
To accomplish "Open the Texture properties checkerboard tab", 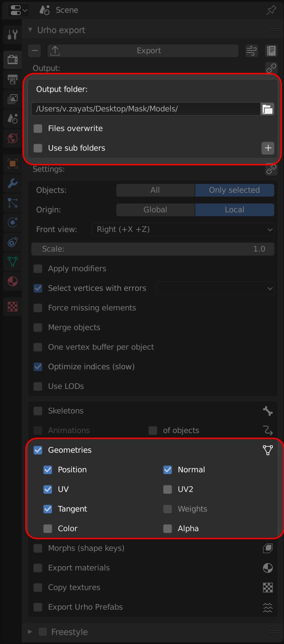I will click(13, 307).
